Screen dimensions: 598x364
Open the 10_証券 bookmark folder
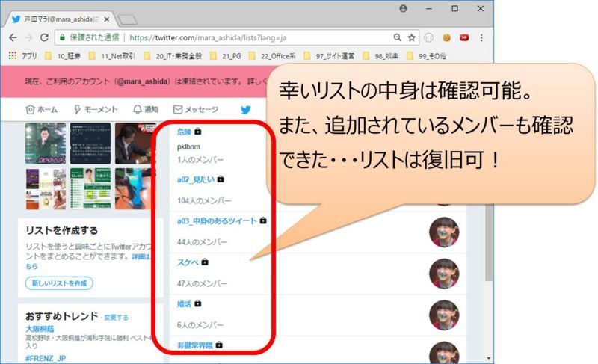coord(63,55)
